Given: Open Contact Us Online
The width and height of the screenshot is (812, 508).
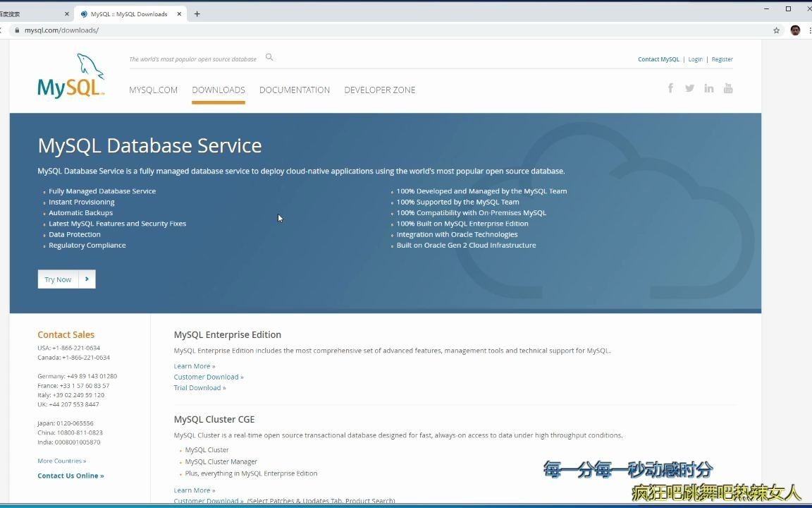Looking at the screenshot, I should [70, 475].
